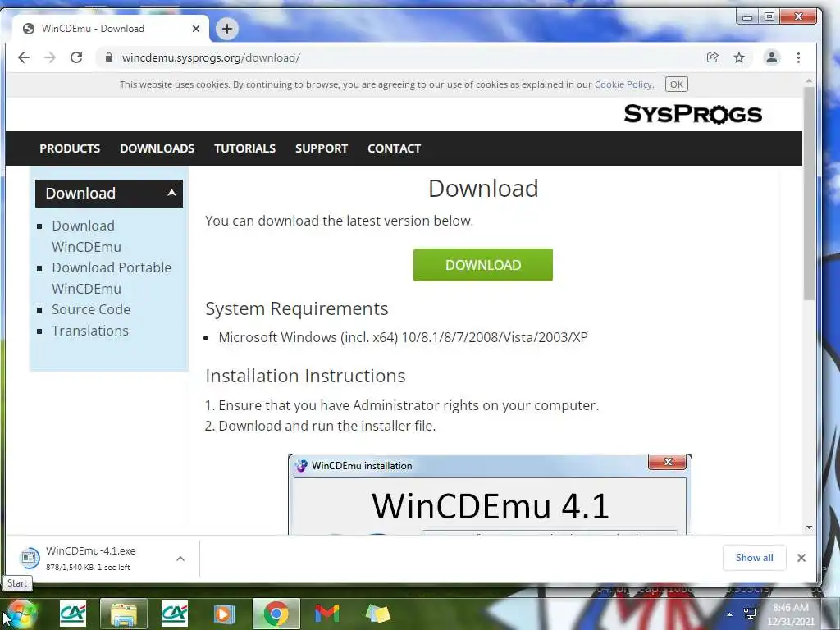Click the browser forward arrow
The width and height of the screenshot is (840, 630).
point(50,57)
